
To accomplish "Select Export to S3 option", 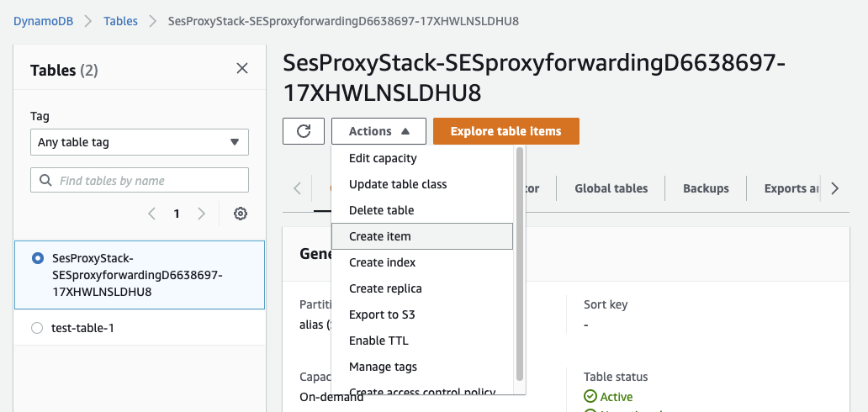I will (x=422, y=314).
